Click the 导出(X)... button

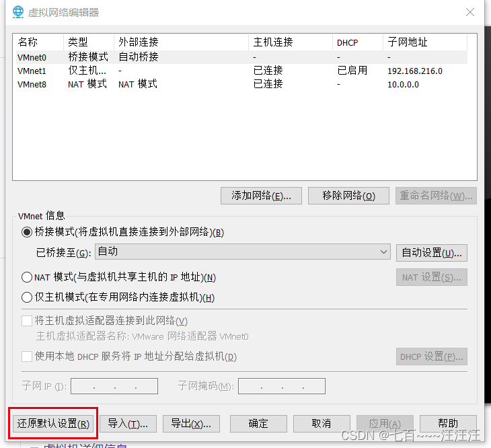click(x=191, y=424)
